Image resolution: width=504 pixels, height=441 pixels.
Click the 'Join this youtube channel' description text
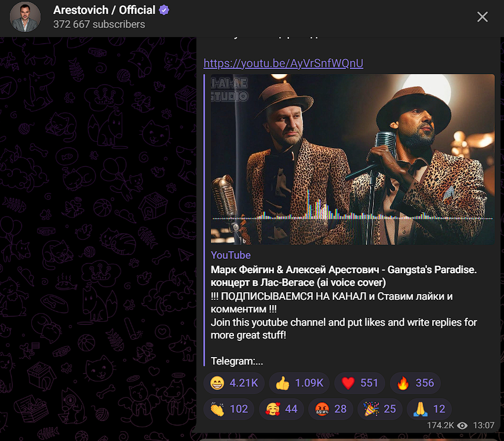[344, 329]
